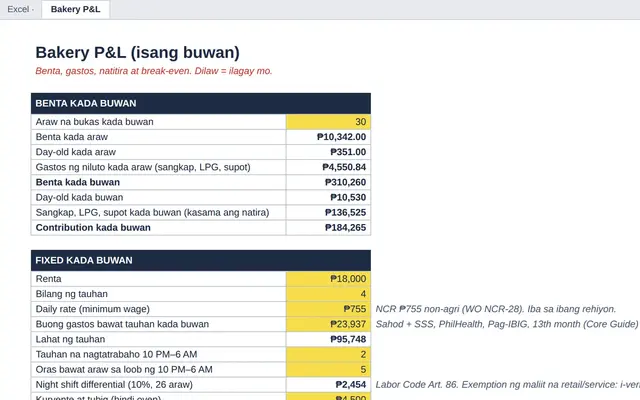This screenshot has height=400, width=640.
Task: Select the ₱184,265 contribution value
Action: (x=328, y=228)
